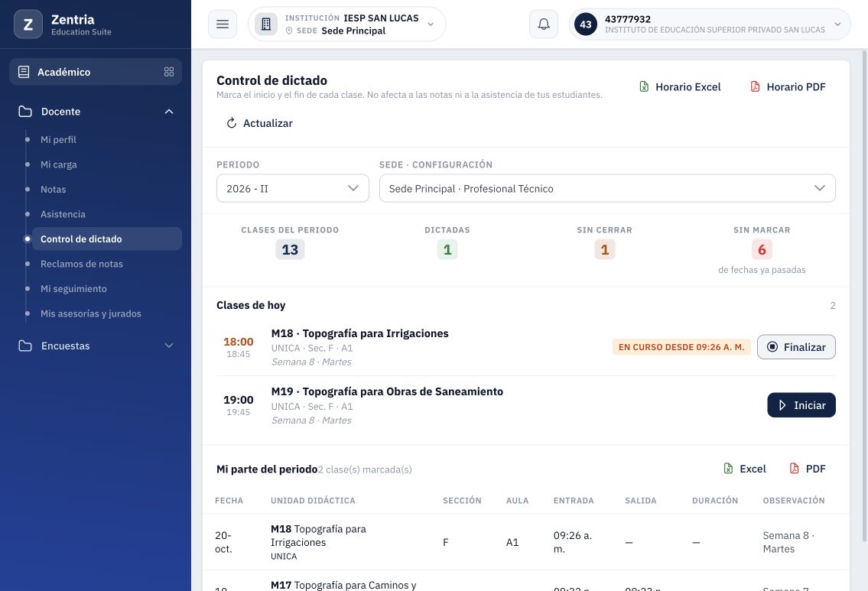Open the notifications bell
Screen dimensions: 868x591
pos(544,24)
